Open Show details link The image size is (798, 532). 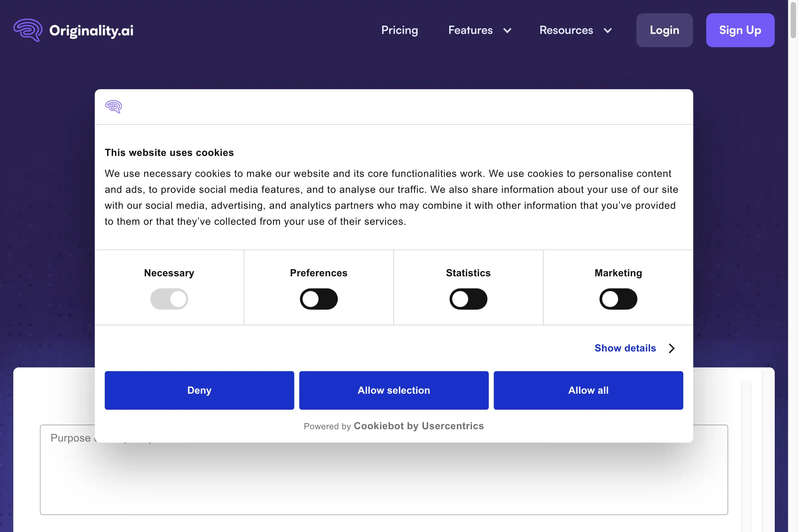click(x=625, y=348)
